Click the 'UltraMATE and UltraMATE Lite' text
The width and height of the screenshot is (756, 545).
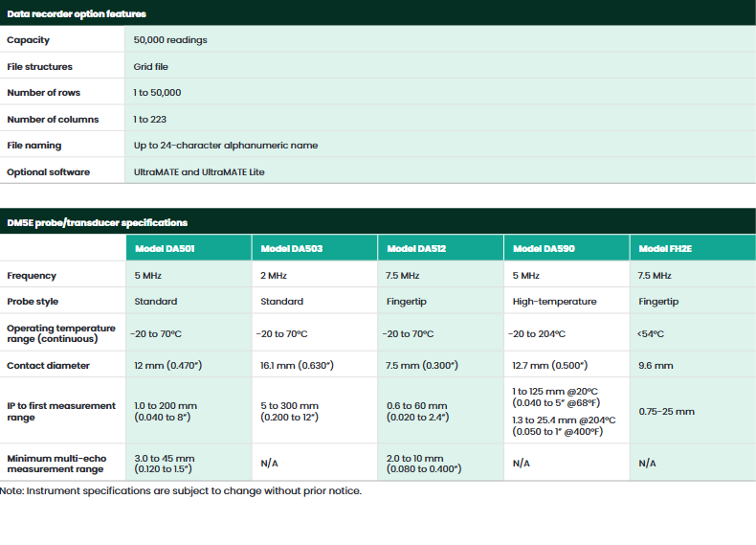199,172
